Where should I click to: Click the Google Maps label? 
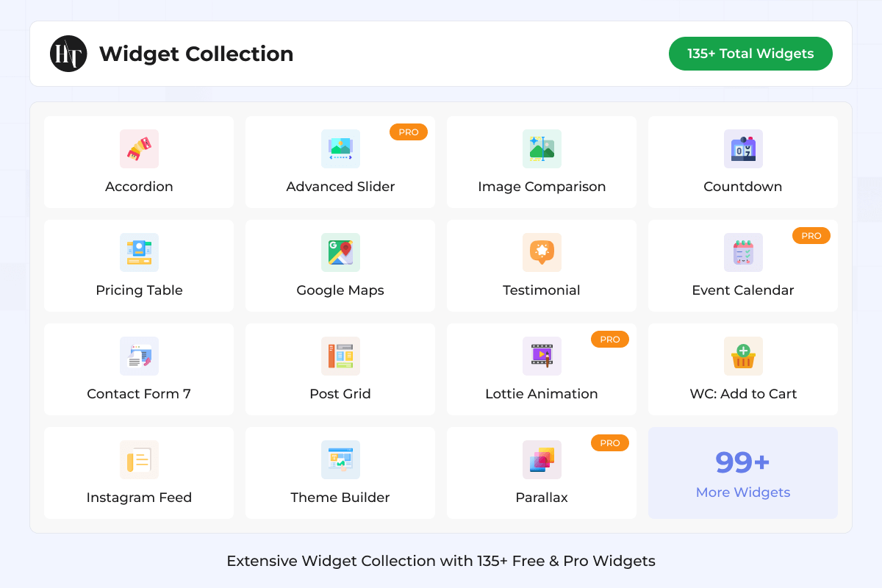[340, 290]
